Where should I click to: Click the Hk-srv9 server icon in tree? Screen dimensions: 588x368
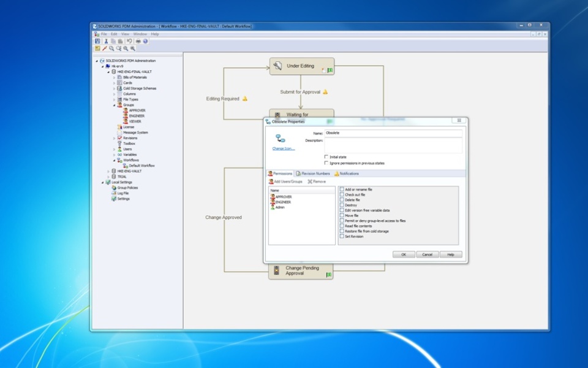108,66
